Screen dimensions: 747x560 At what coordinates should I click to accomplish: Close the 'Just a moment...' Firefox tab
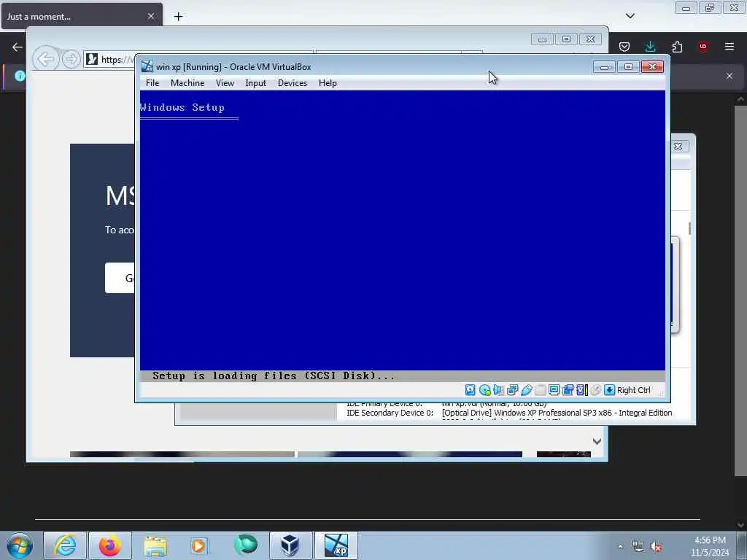click(151, 16)
